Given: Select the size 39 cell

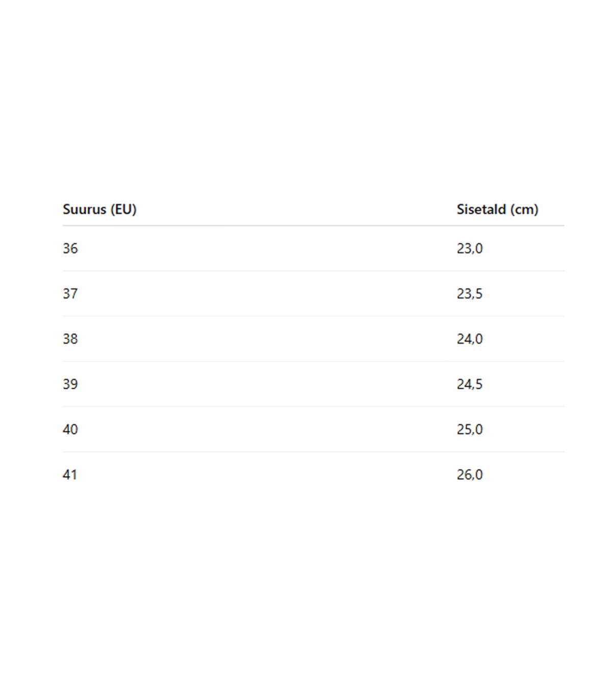Looking at the screenshot, I should coord(70,384).
